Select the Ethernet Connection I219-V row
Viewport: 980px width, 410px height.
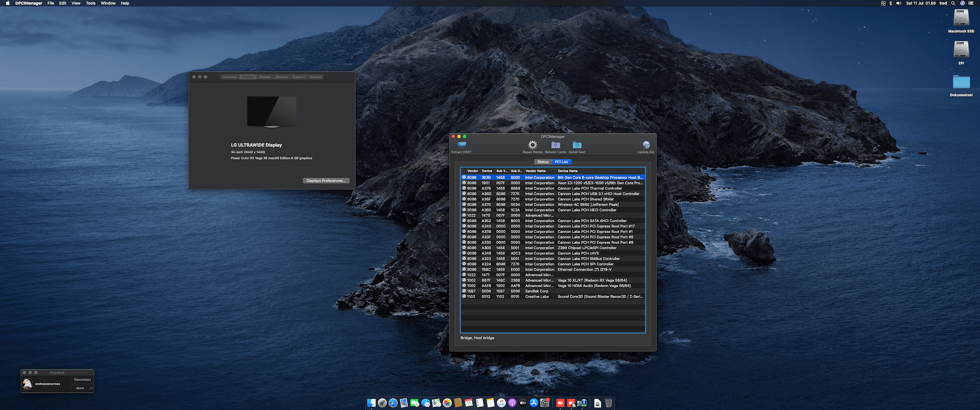(x=584, y=270)
